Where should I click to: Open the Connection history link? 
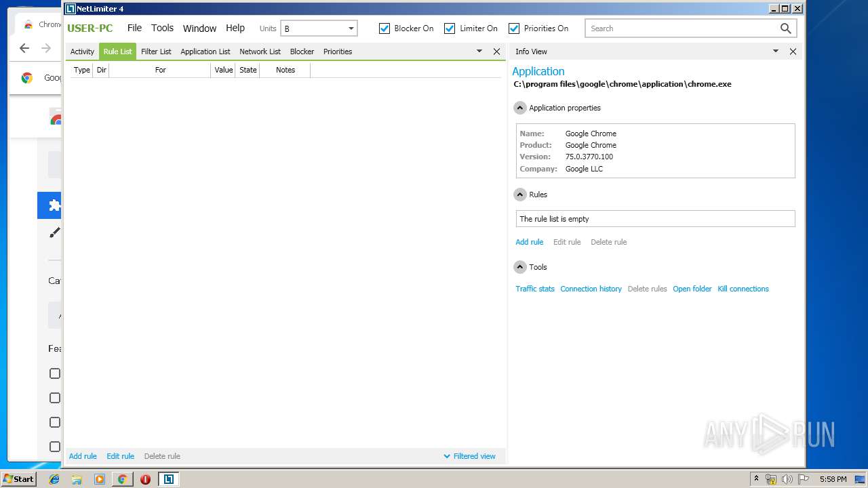(591, 289)
